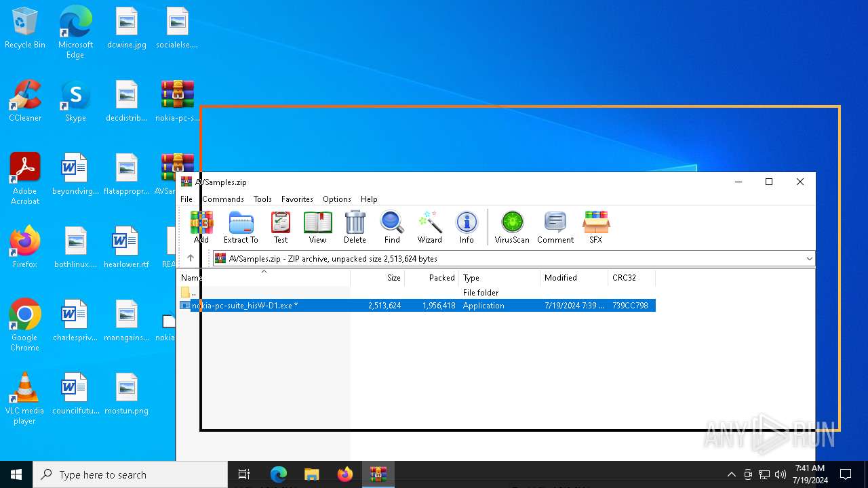Sort by the Packed column header

pyautogui.click(x=432, y=278)
